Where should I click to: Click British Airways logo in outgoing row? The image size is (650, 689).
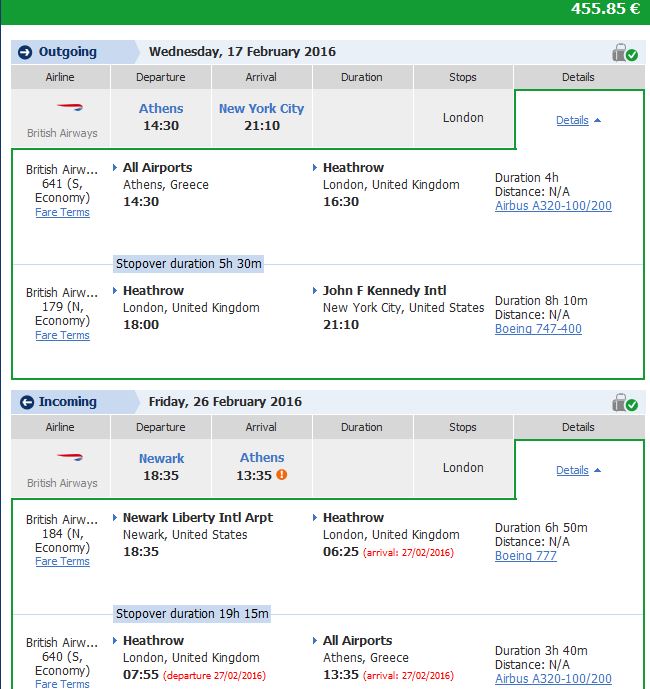tap(70, 107)
